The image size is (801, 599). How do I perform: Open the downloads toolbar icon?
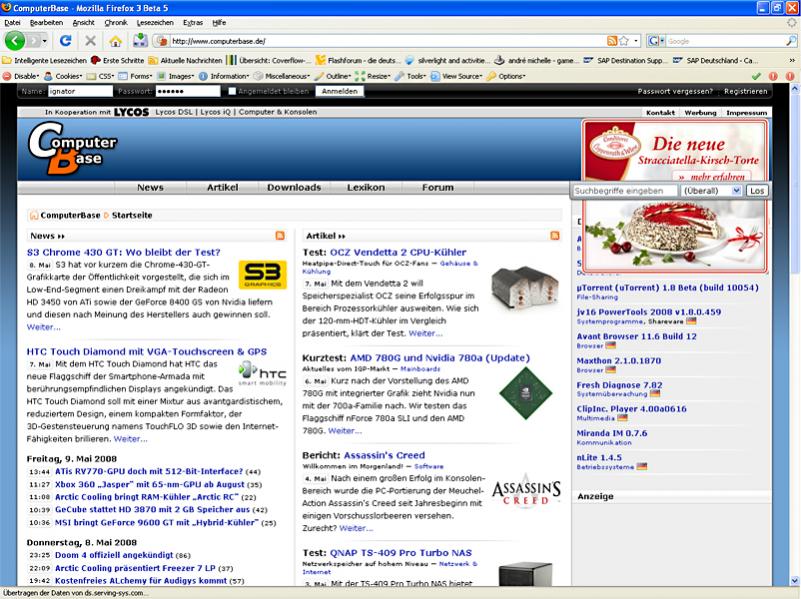click(139, 41)
